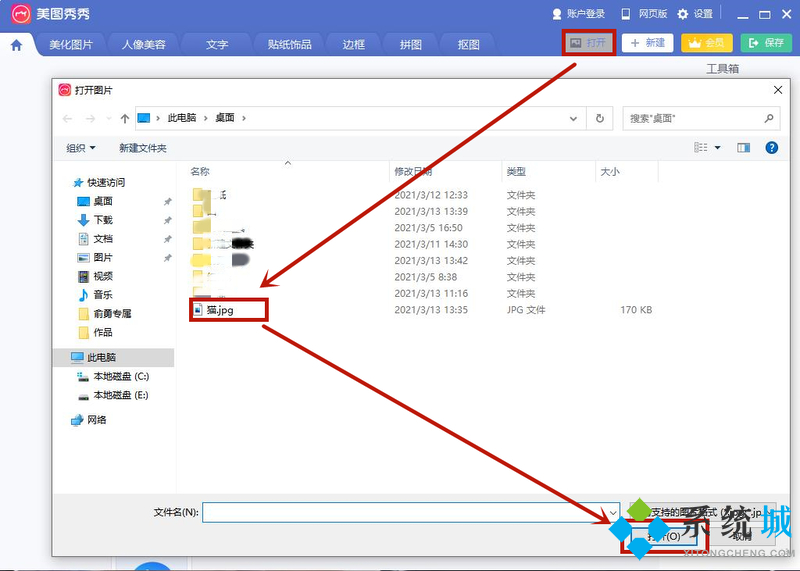Go forward in the file dialog
This screenshot has height=571, width=800.
[90, 118]
